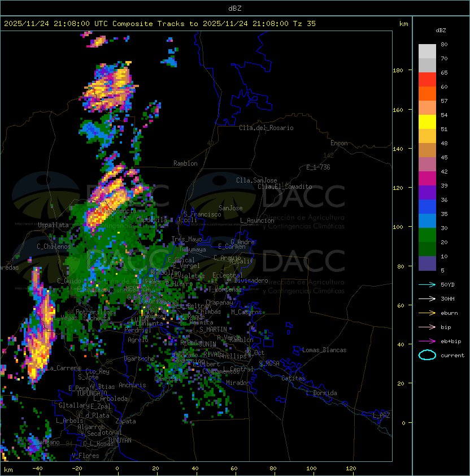Click the legend value 48 beside color scale

444,143
